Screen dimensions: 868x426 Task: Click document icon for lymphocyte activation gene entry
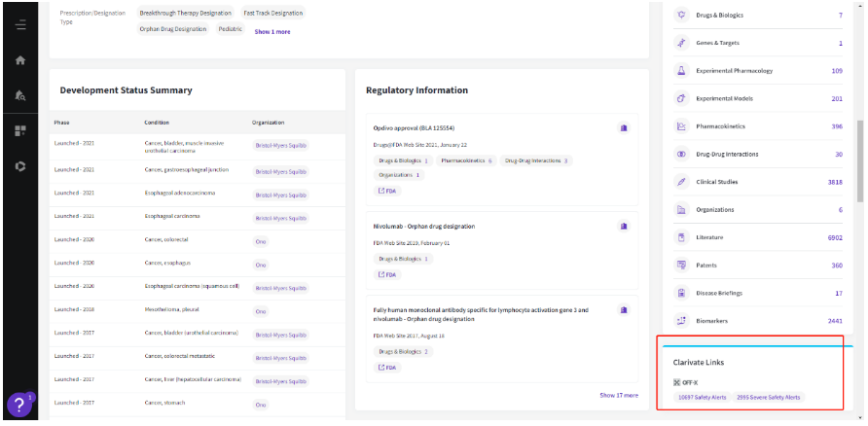[624, 310]
